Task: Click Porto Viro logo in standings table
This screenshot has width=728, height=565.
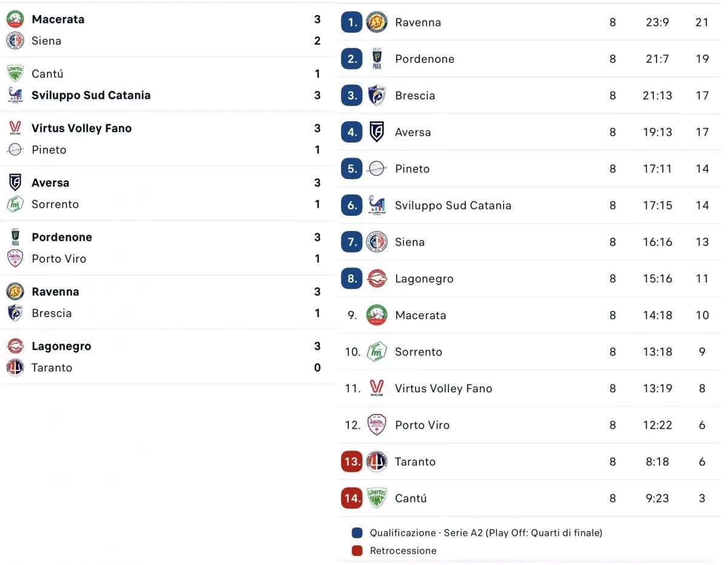Action: point(377,425)
